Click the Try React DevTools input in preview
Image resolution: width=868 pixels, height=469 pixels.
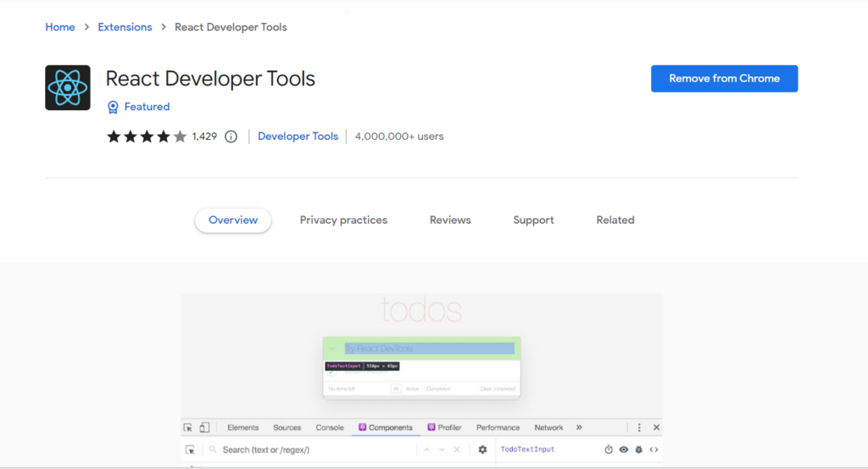coord(430,349)
